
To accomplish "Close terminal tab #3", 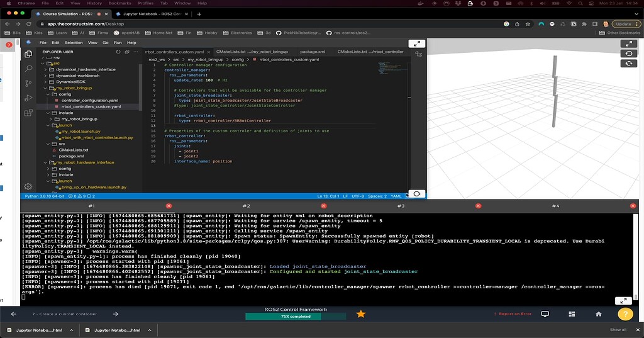I will [478, 206].
